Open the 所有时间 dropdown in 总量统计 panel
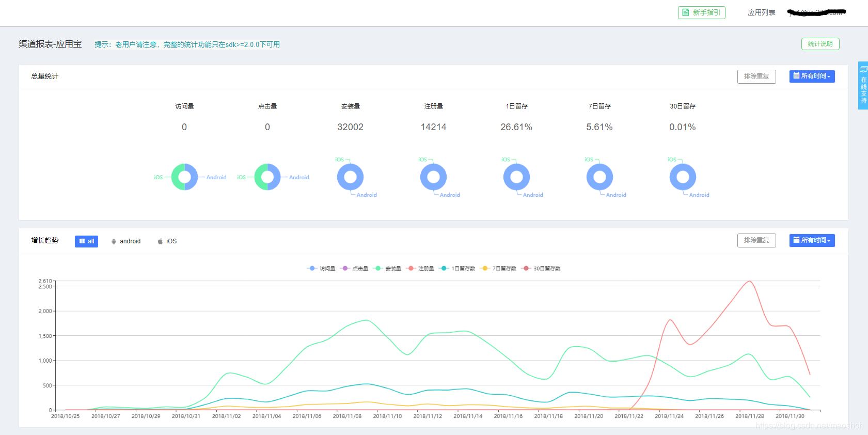 point(812,76)
